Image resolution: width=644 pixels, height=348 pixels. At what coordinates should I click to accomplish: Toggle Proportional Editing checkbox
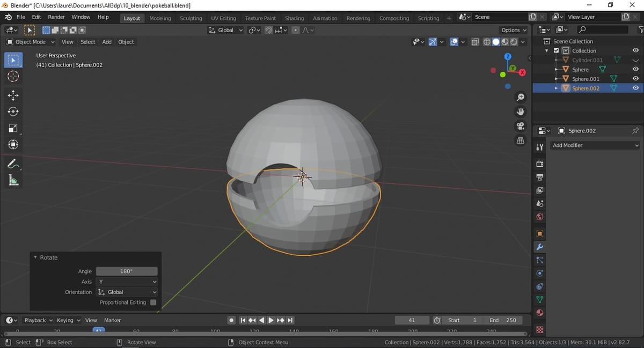pos(153,302)
